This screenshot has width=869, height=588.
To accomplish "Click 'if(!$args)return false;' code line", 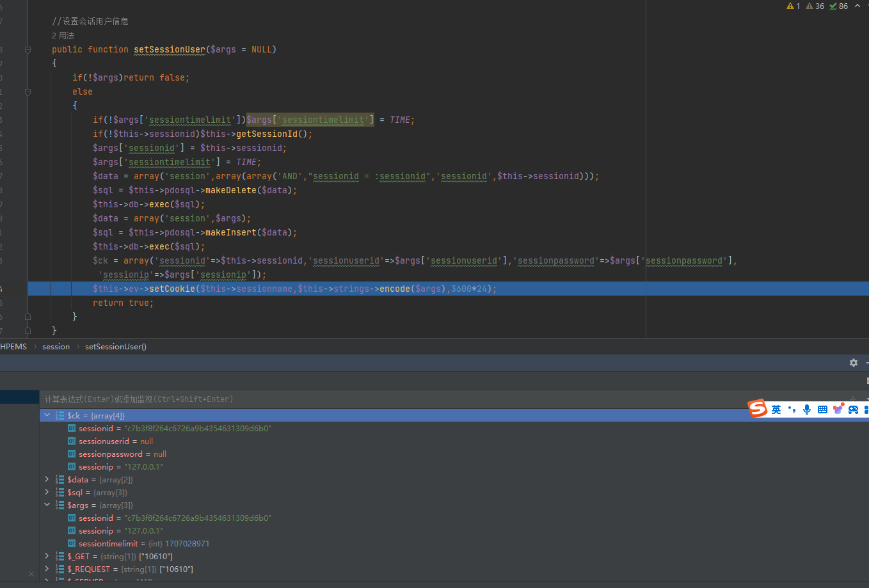I will [x=131, y=77].
